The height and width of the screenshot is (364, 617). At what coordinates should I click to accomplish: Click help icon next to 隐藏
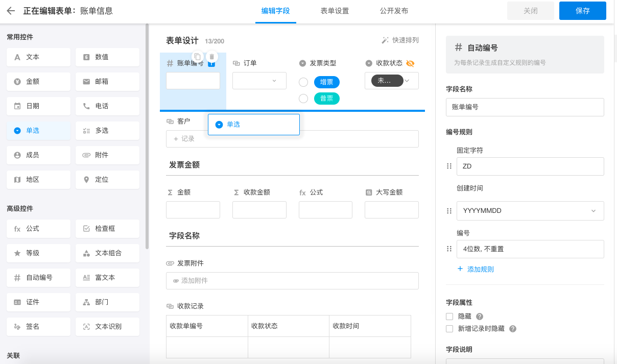pos(480,317)
